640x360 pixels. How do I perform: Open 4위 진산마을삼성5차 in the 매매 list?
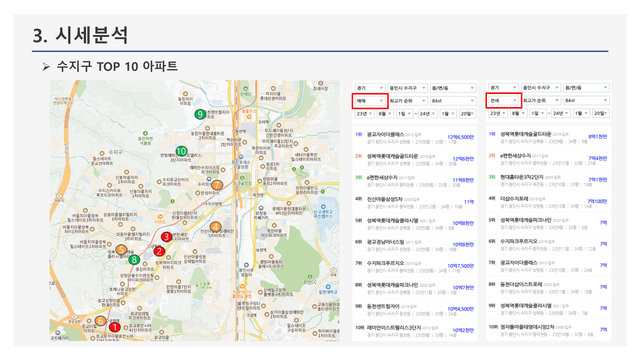point(415,202)
